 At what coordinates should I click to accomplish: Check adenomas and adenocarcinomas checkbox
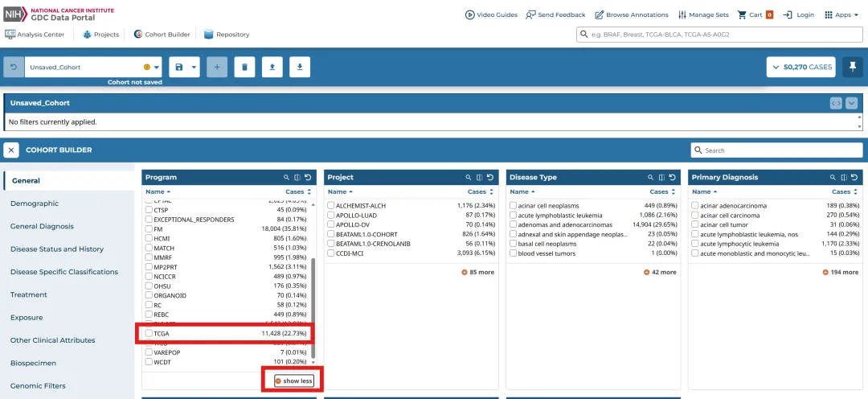pyautogui.click(x=513, y=224)
